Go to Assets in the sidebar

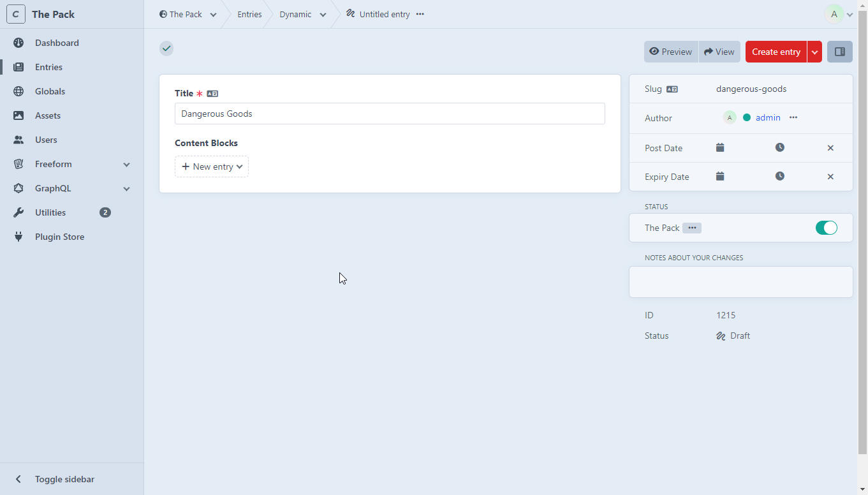tap(48, 115)
